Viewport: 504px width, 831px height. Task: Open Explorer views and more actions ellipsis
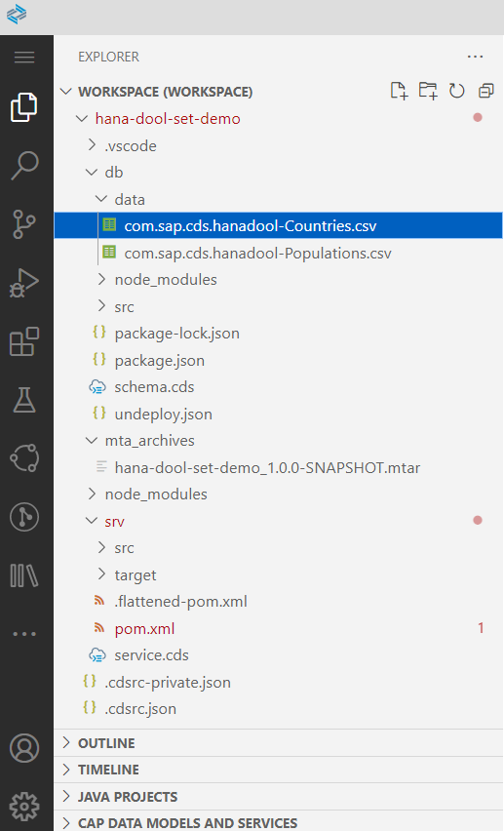(476, 57)
